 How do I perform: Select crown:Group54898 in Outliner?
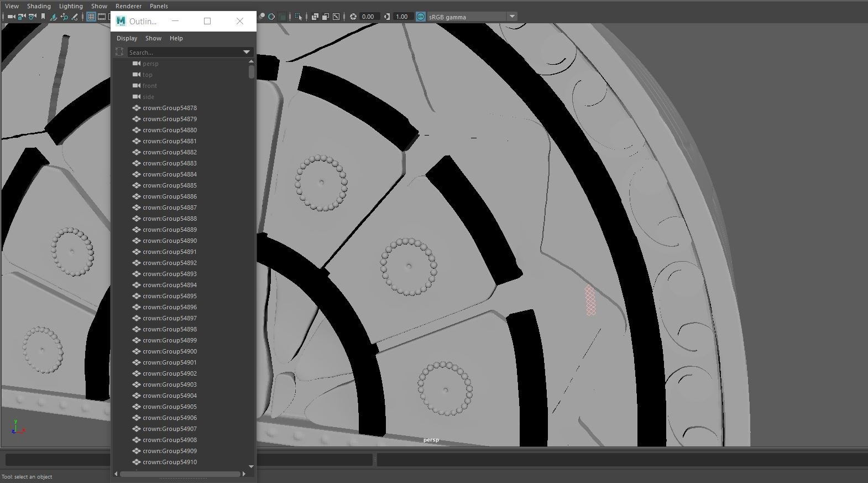[169, 329]
